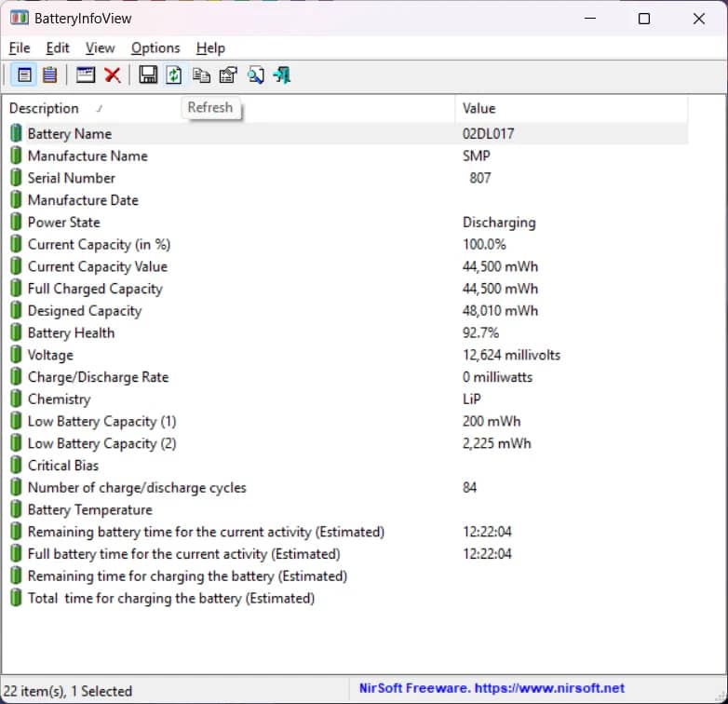Click the 84 cycles value
The height and width of the screenshot is (704, 728).
(x=469, y=487)
